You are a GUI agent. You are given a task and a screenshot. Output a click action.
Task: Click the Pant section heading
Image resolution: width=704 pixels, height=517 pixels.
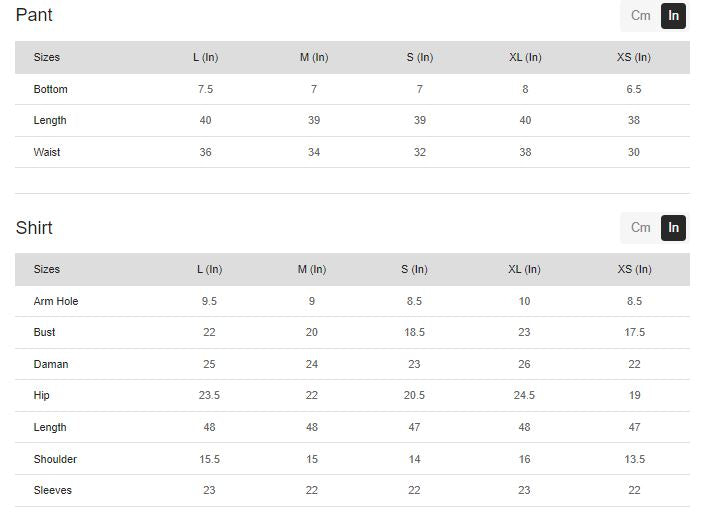(34, 15)
